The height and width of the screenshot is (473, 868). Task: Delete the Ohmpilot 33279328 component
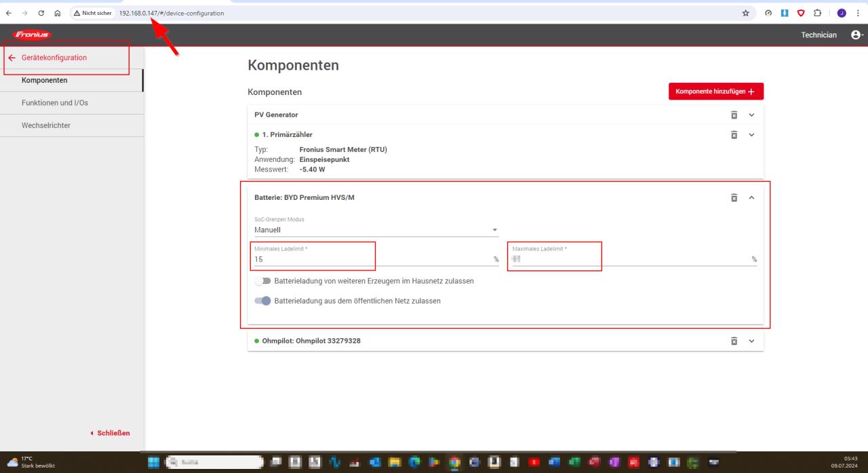click(734, 341)
